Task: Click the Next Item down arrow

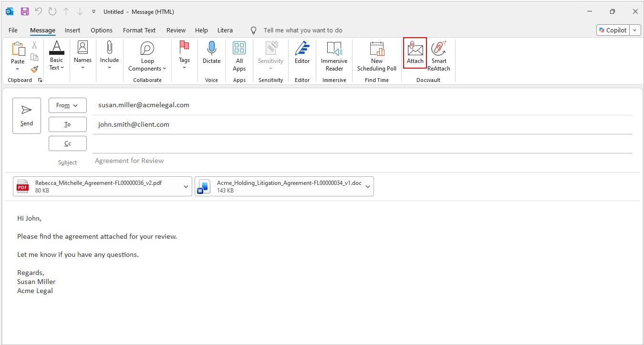Action: tap(80, 11)
